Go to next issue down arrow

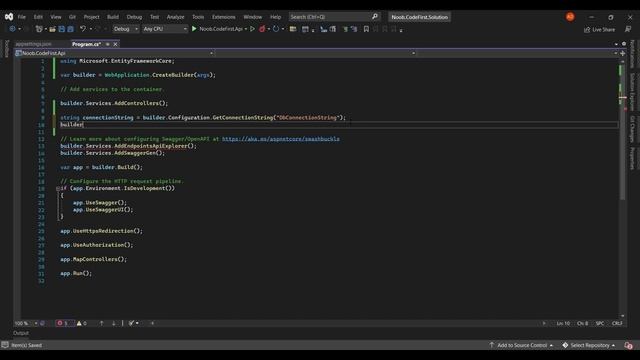tap(113, 323)
